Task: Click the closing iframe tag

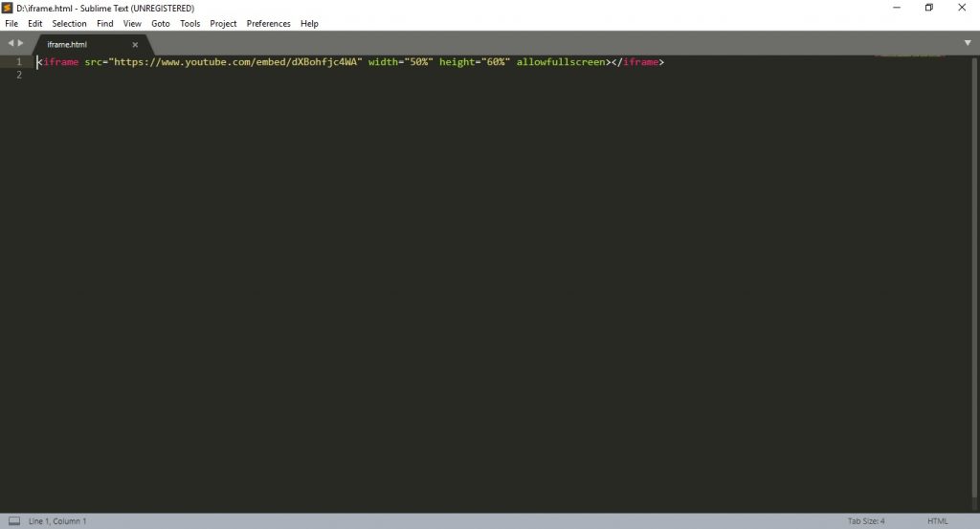Action: (x=637, y=62)
